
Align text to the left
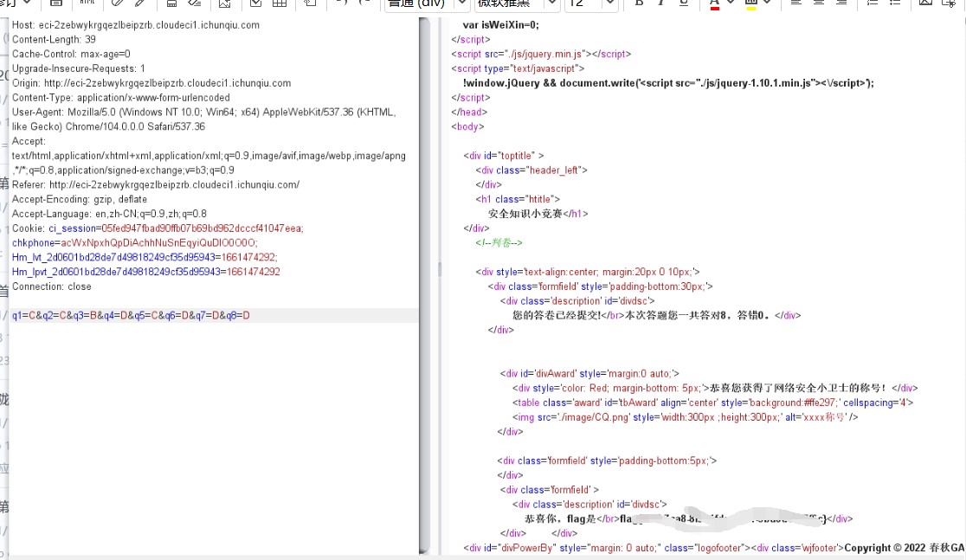[795, 3]
